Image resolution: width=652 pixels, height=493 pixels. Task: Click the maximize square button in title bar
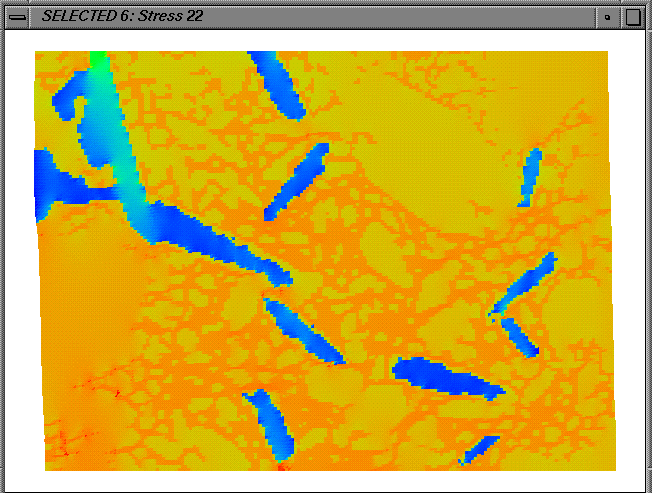[633, 17]
